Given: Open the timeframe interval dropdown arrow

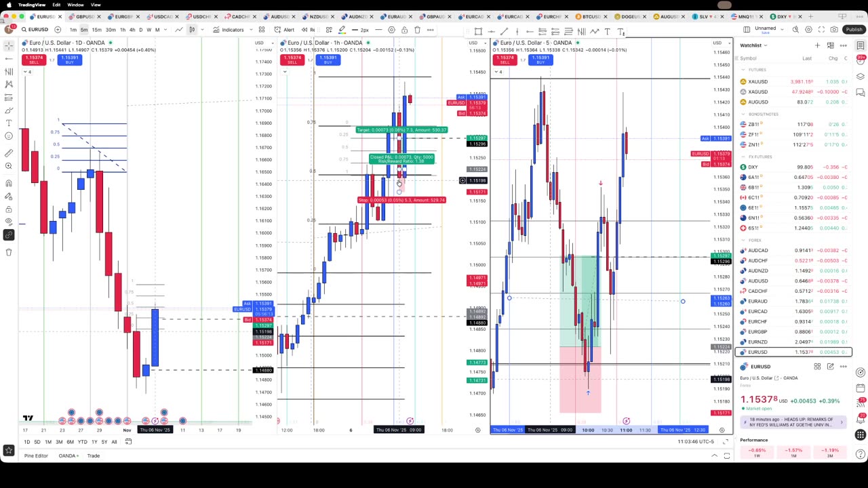Looking at the screenshot, I should [167, 30].
